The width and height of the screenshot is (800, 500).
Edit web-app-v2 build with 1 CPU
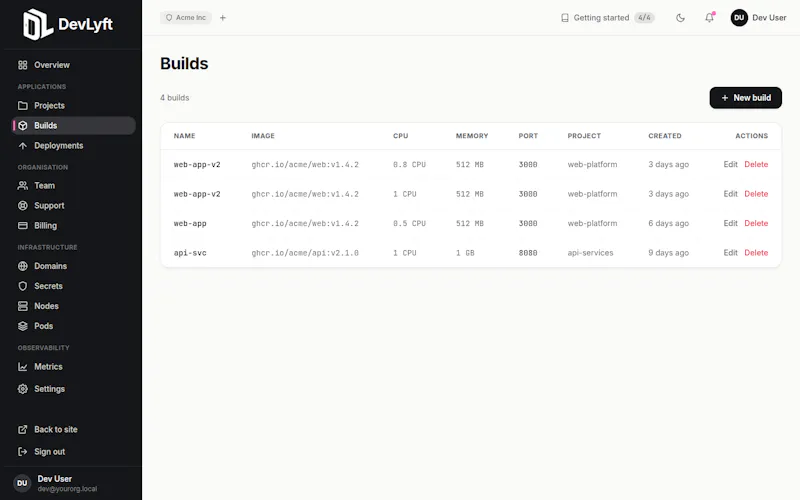[730, 194]
